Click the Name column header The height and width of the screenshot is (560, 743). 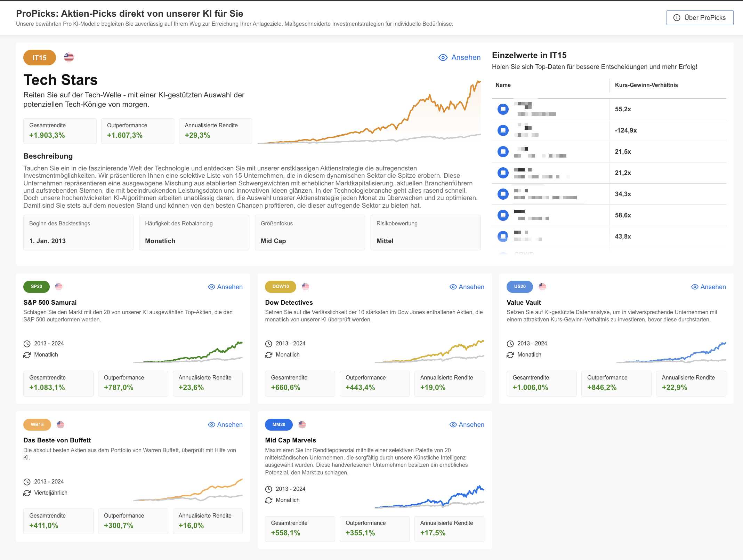[503, 85]
